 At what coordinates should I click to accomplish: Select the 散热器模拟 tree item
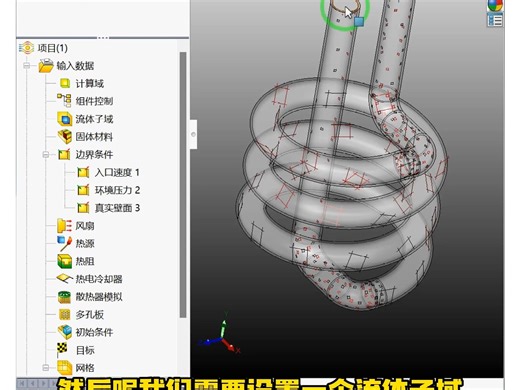[x=99, y=297]
